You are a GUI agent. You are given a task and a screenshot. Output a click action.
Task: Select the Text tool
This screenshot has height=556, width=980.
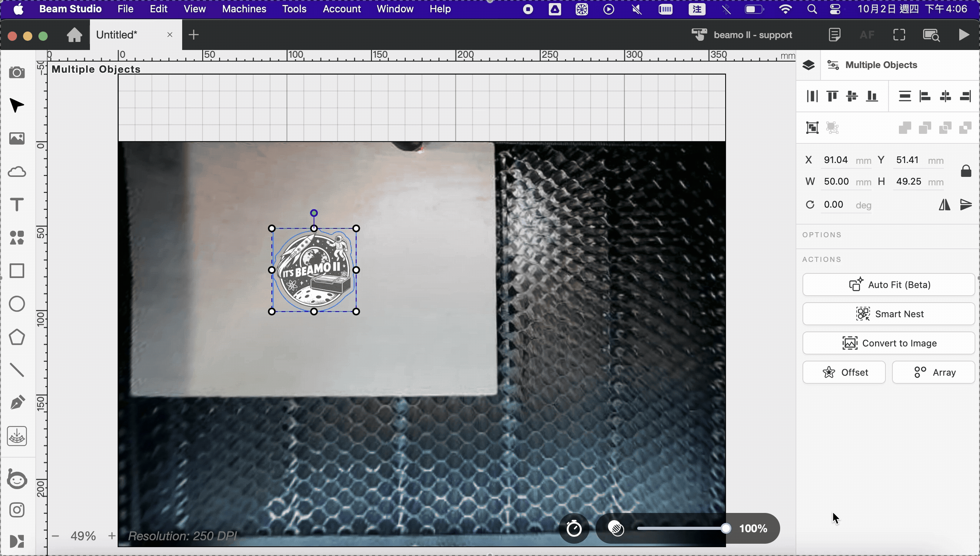tap(17, 205)
